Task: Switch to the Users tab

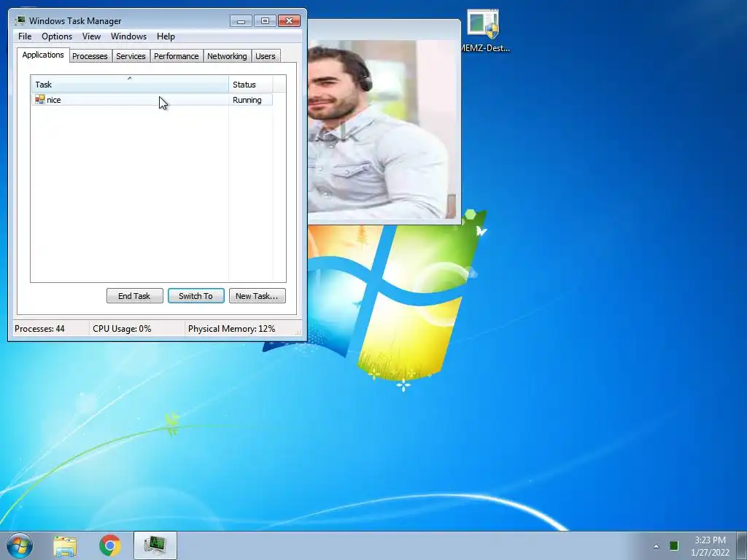Action: click(x=266, y=56)
